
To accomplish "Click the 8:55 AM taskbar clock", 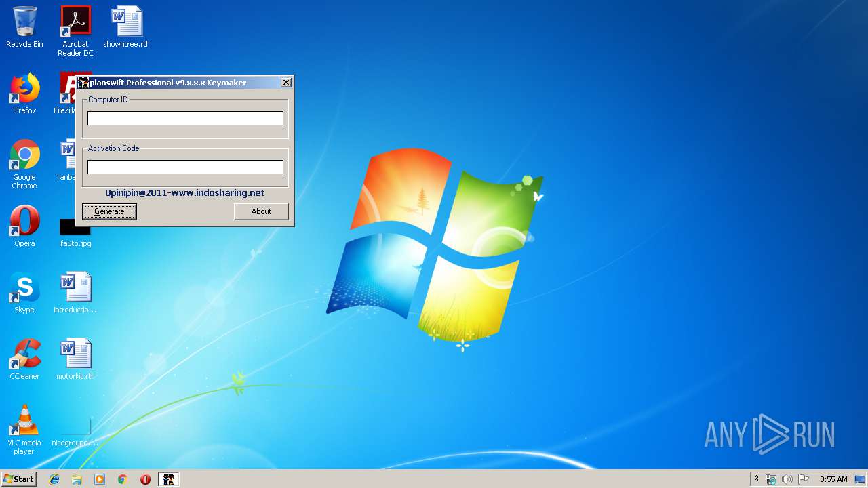I will point(833,479).
